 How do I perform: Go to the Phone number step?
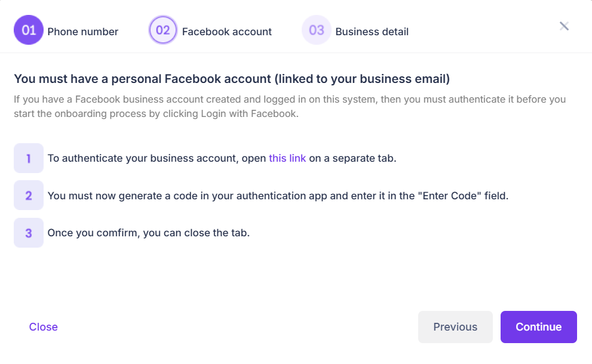tap(82, 32)
